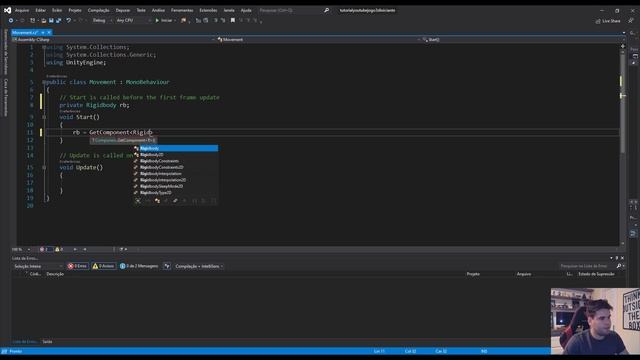Image resolution: width=640 pixels, height=360 pixels.
Task: Open the Solução Inteira scope dropdown
Action: 38,266
